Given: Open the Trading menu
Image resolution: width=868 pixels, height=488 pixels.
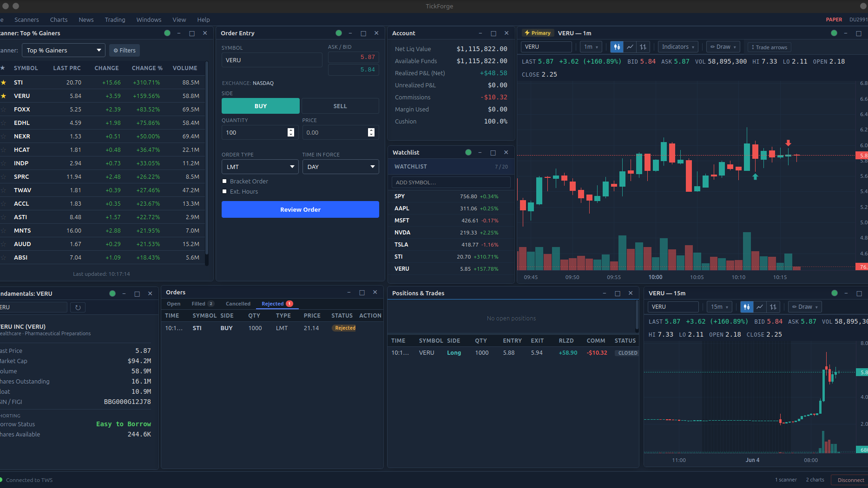Looking at the screenshot, I should [x=115, y=20].
